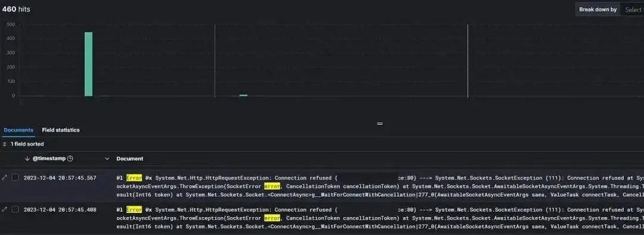Open the Documents tab

click(18, 130)
